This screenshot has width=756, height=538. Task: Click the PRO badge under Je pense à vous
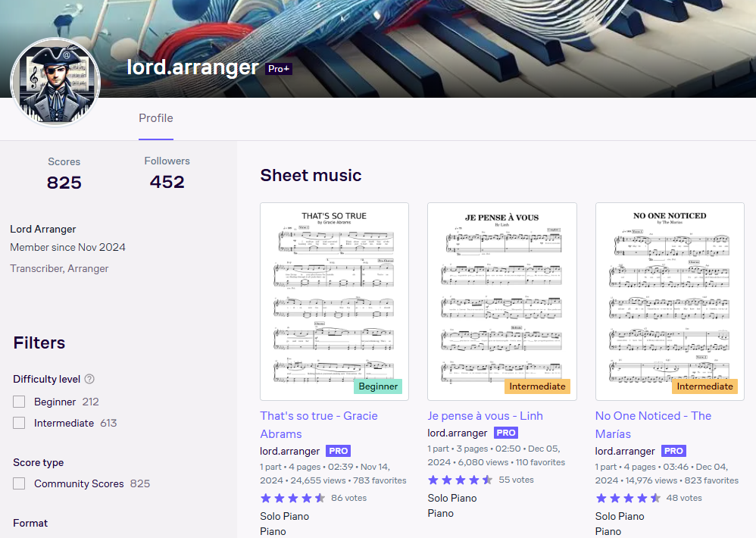tap(506, 433)
